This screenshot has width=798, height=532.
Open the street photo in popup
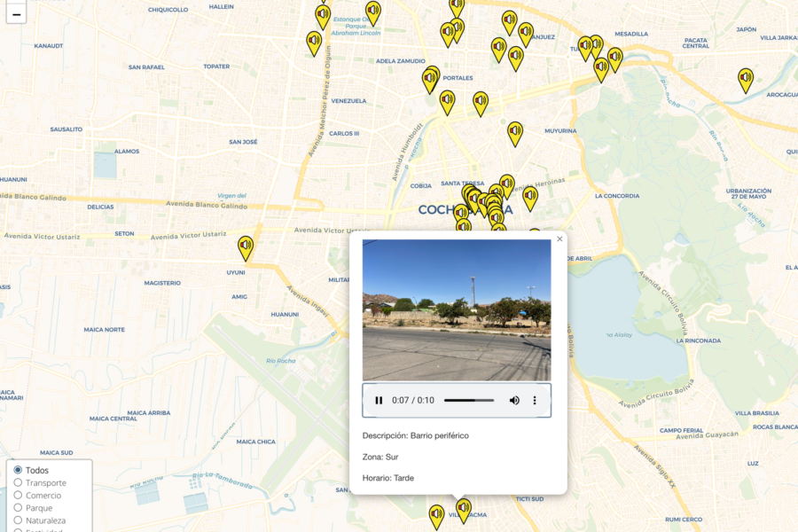(x=457, y=310)
